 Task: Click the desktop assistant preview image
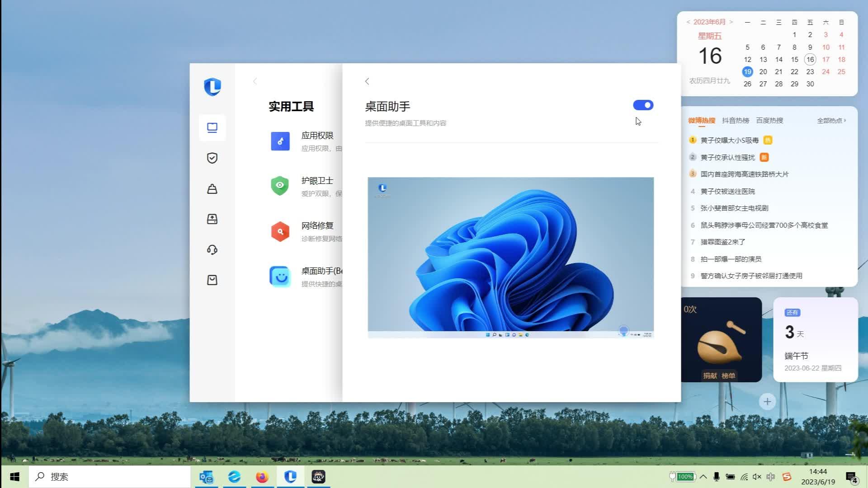(510, 258)
